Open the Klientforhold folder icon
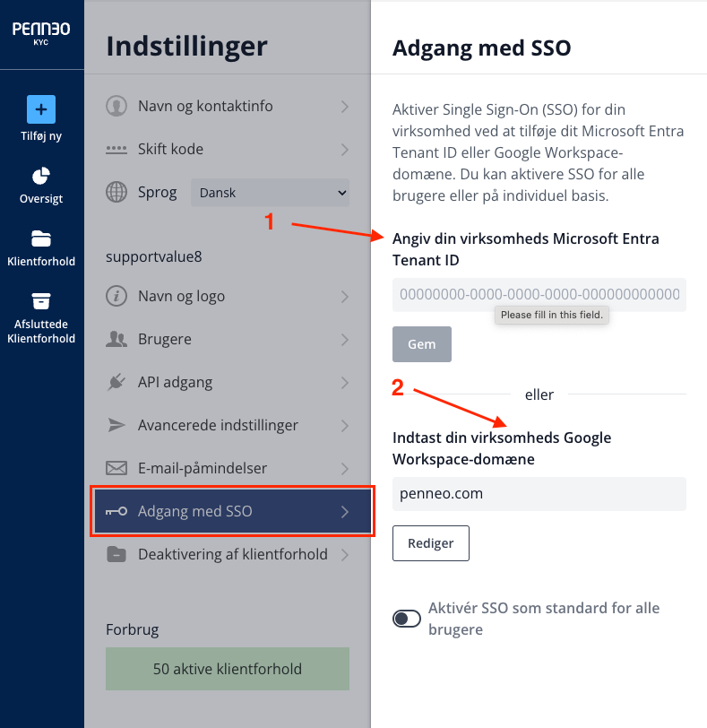Viewport: 707px width, 728px height. pos(41,238)
